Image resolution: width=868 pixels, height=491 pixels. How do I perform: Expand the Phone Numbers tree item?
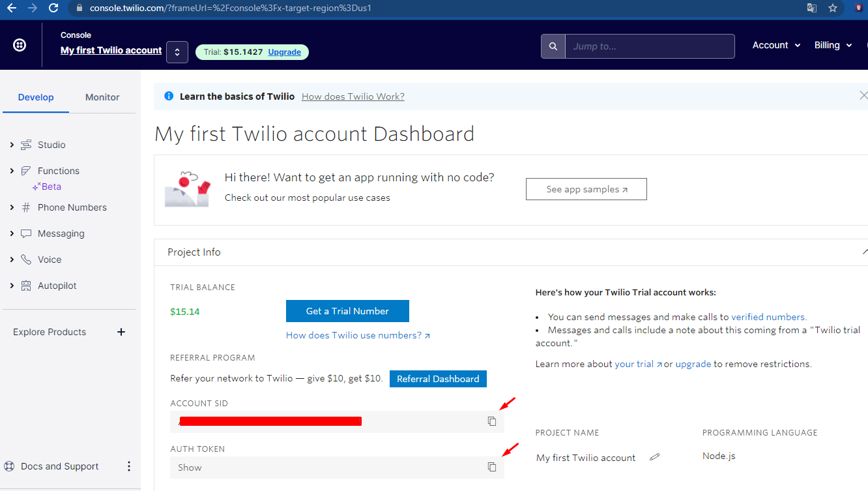[x=12, y=207]
